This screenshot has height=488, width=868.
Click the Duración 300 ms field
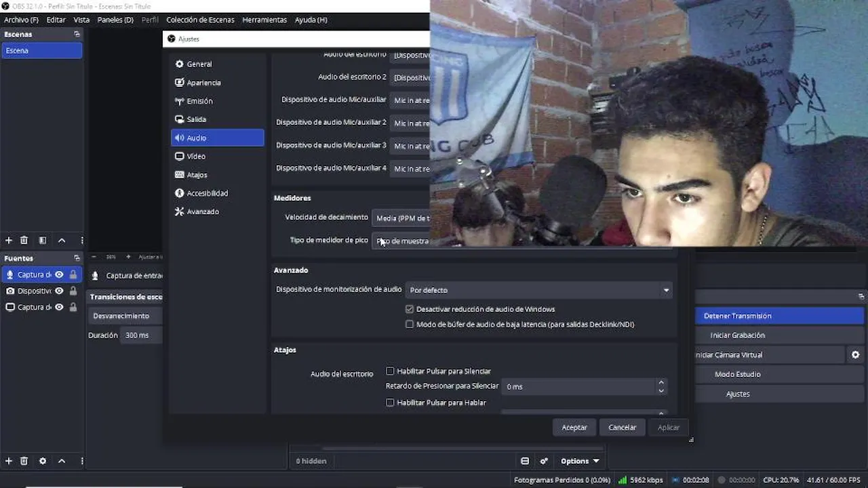141,335
